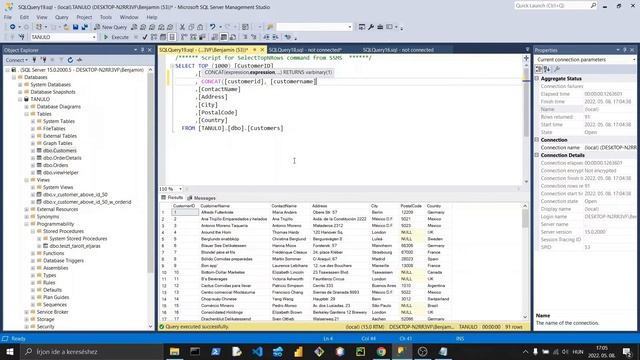Comment out the selected lines icon
The image size is (640, 360).
point(245,37)
